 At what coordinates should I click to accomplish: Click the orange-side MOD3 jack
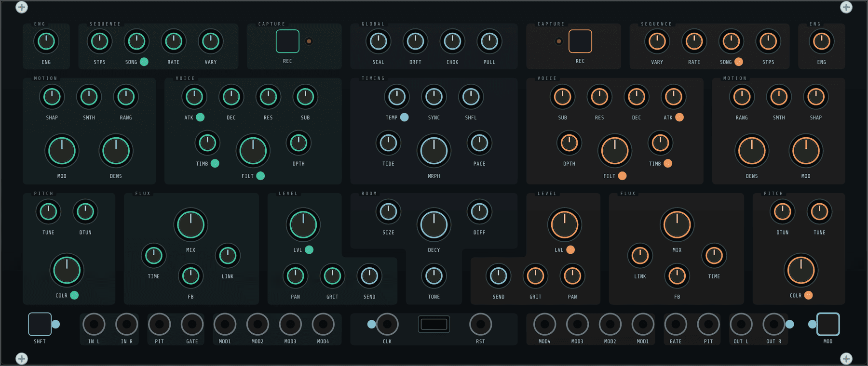(x=577, y=325)
